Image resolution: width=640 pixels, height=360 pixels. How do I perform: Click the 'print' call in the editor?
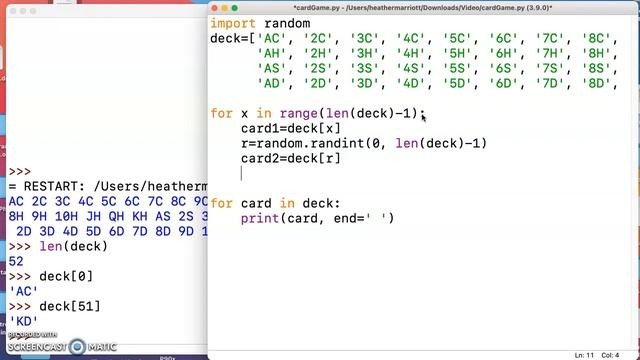pos(260,218)
